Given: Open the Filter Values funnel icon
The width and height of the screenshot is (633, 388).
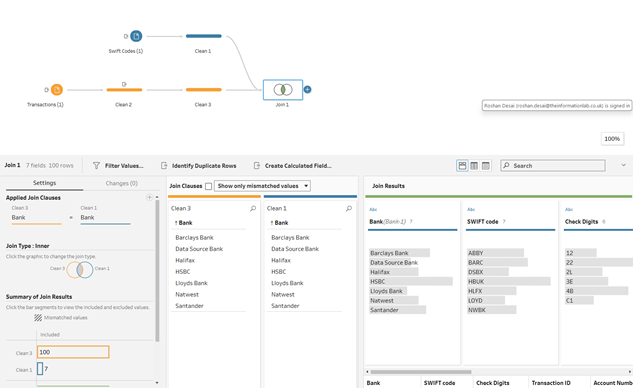Looking at the screenshot, I should 96,166.
